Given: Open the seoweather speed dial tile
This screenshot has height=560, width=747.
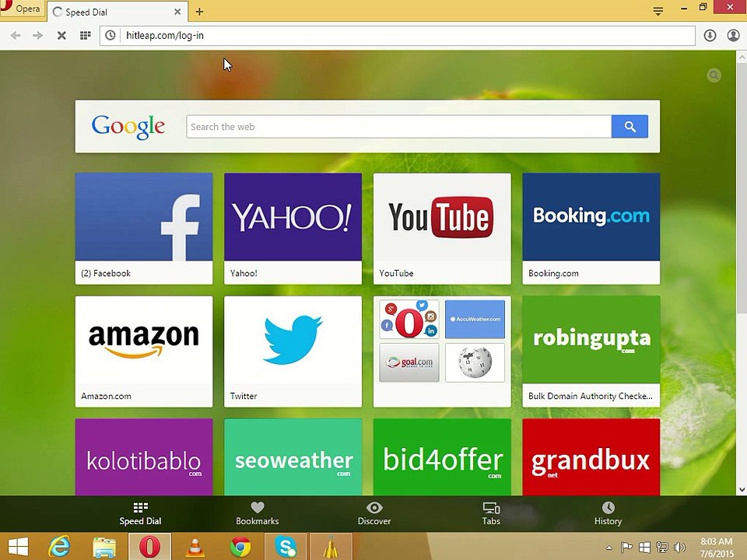Looking at the screenshot, I should pos(293,457).
